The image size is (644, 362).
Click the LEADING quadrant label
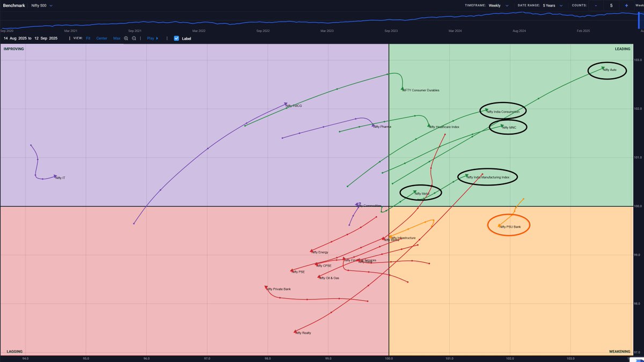(x=623, y=49)
